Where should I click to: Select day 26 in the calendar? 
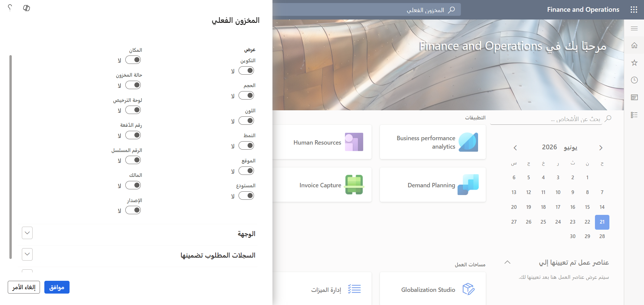click(x=528, y=222)
